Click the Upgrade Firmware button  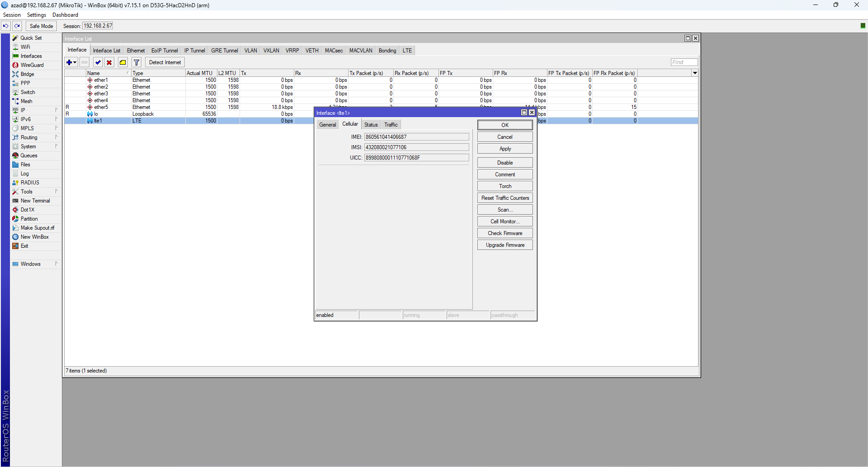point(505,245)
